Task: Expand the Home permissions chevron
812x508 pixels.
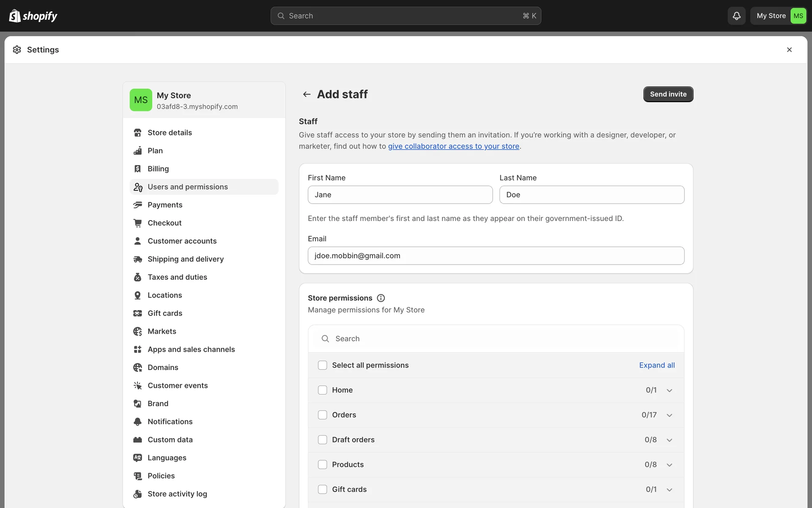Action: tap(669, 390)
